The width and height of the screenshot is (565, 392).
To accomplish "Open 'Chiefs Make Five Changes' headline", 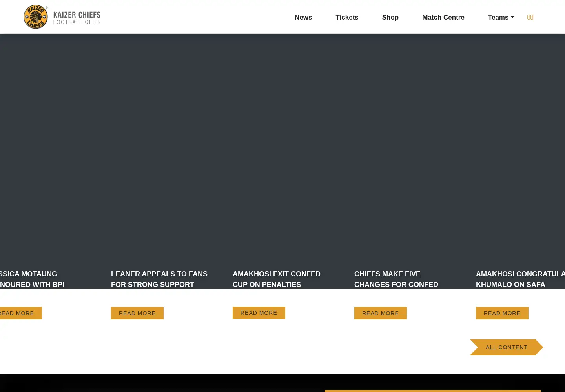I will point(396,279).
